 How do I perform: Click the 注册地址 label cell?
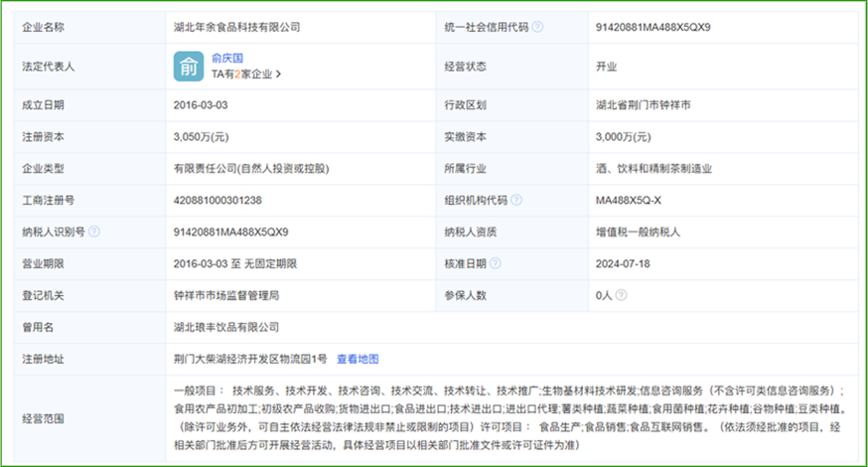tap(89, 359)
